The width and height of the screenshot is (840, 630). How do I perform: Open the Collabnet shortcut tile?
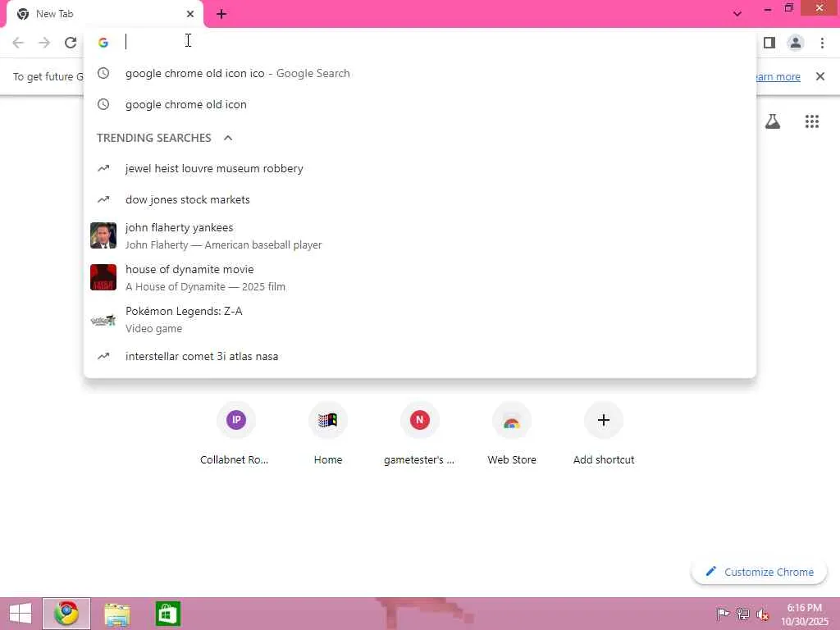pos(235,433)
